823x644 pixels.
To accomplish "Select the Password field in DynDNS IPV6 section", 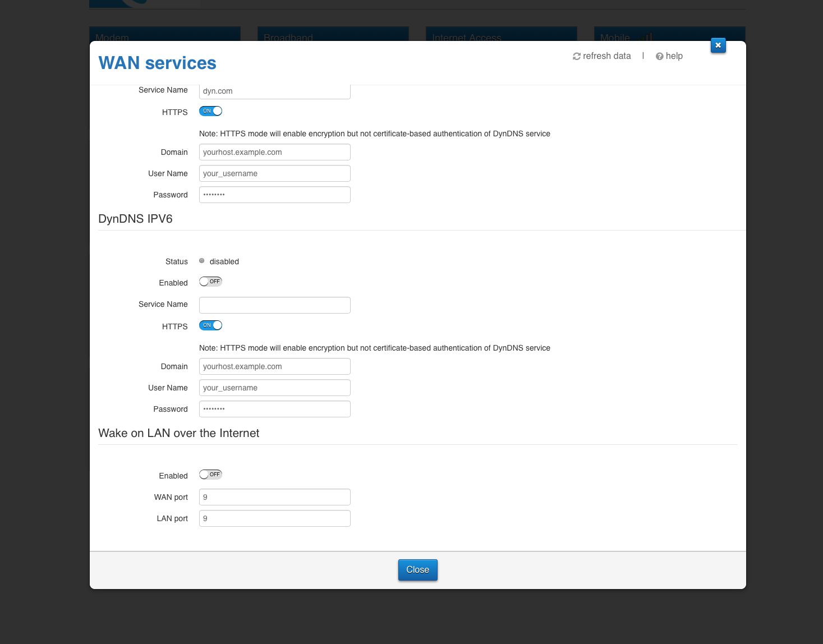I will [275, 409].
